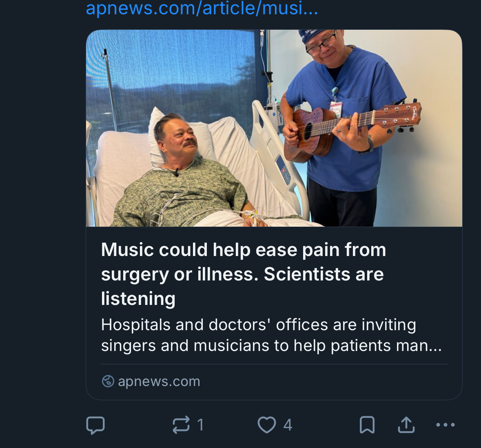
Task: Repost this post with the arrows icon
Action: click(181, 425)
